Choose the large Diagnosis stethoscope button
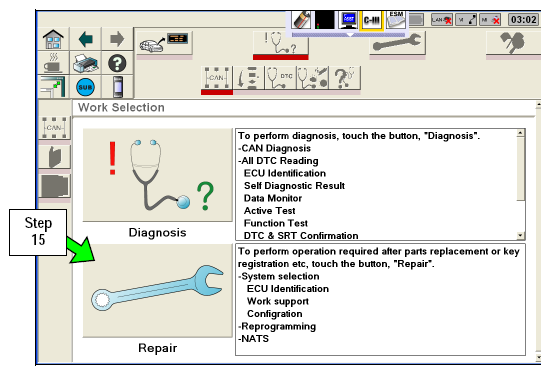The image size is (550, 375). 157,175
